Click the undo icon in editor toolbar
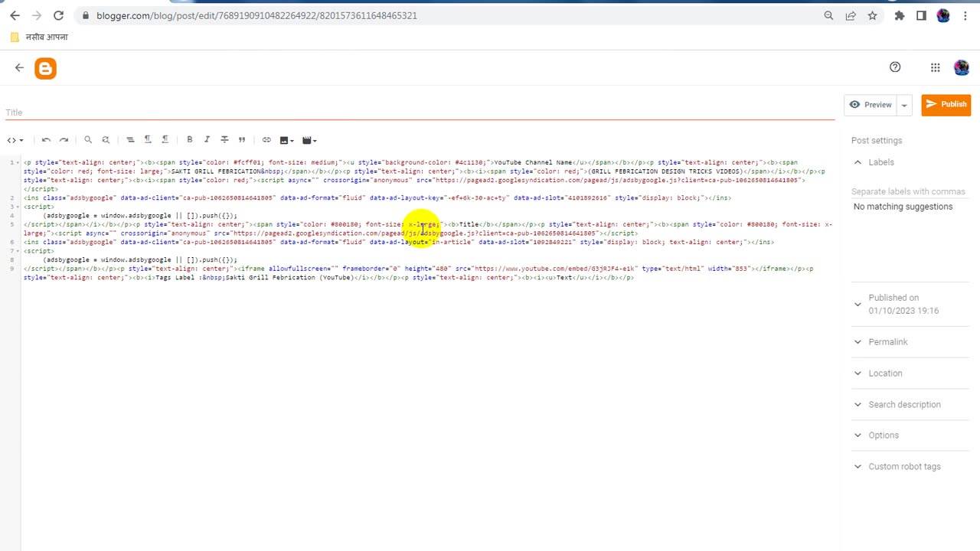The height and width of the screenshot is (551, 980). tap(46, 140)
